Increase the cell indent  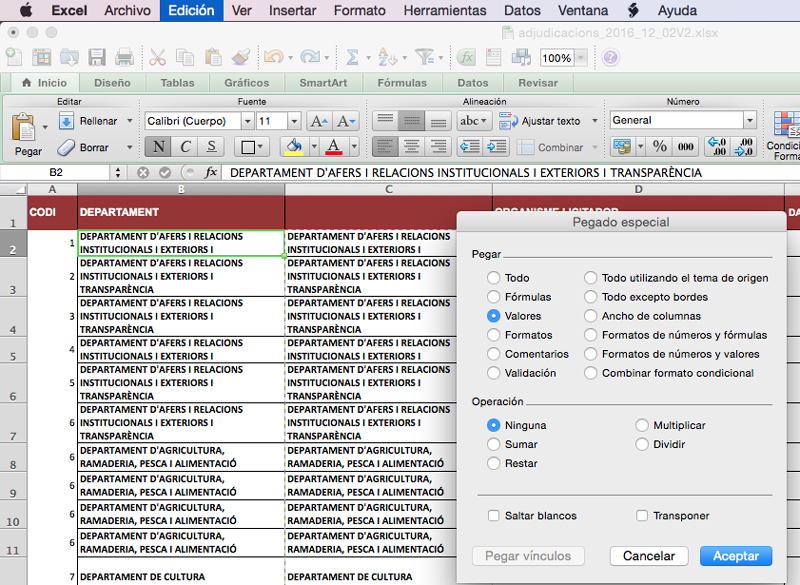pyautogui.click(x=495, y=147)
